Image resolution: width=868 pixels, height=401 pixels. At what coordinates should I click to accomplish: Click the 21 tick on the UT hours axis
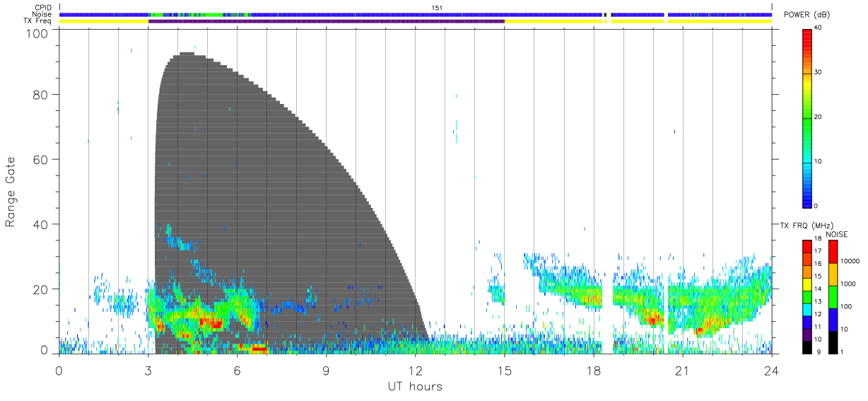tap(682, 370)
